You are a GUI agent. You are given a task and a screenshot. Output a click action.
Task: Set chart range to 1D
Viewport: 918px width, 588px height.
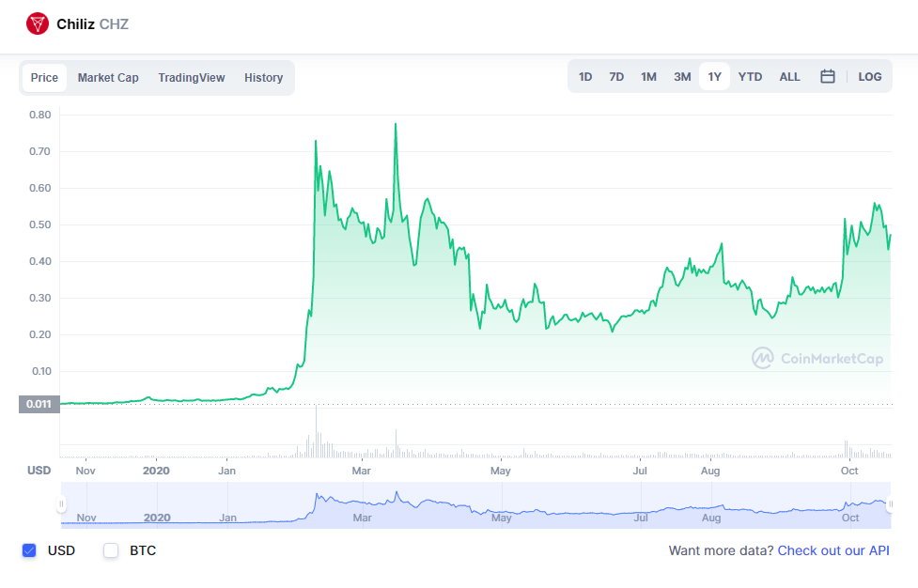coord(585,77)
